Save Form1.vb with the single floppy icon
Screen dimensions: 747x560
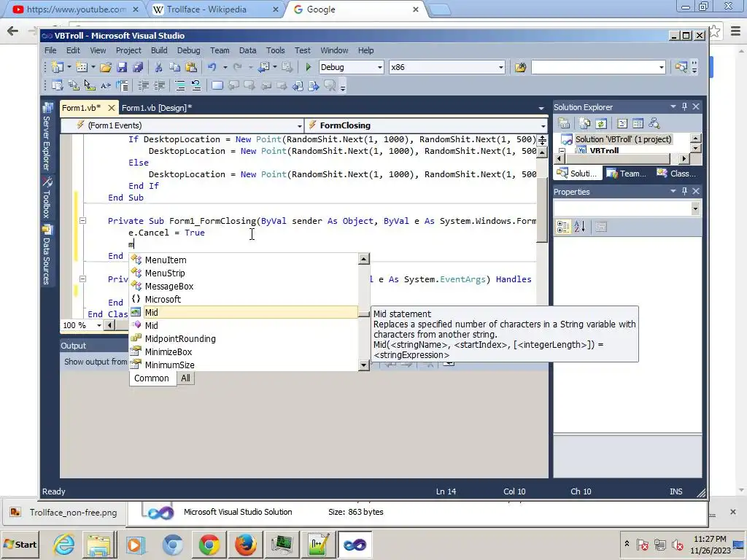coord(122,67)
